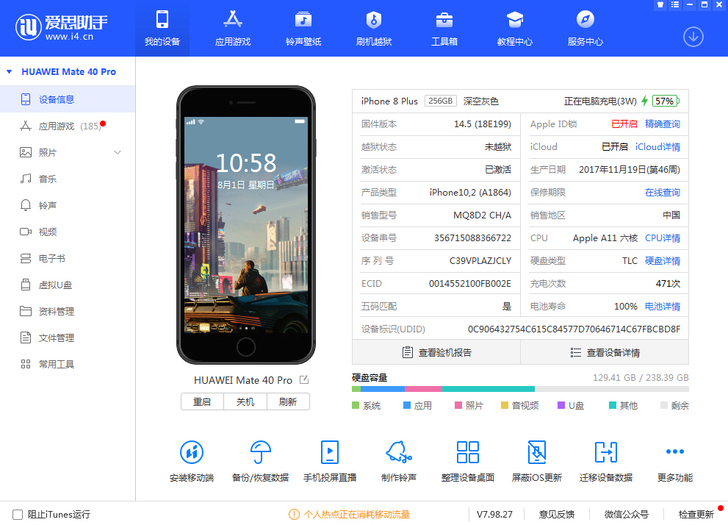Click the 查看验机报告 button

(x=436, y=352)
